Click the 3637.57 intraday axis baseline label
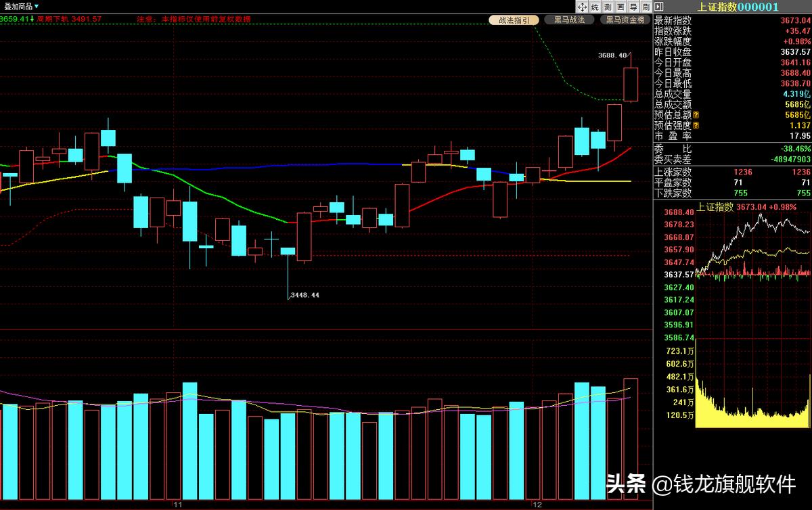 click(x=679, y=275)
